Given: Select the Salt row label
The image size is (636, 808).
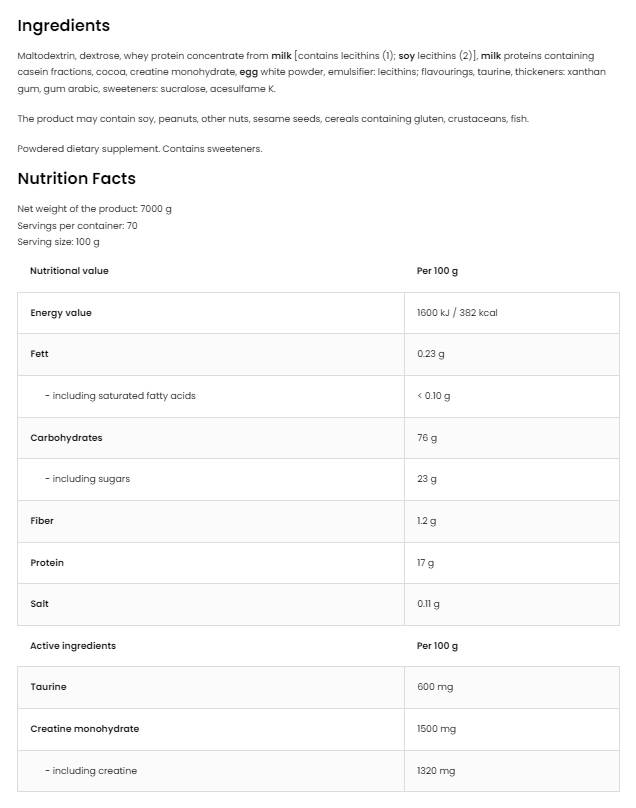Looking at the screenshot, I should click(39, 604).
